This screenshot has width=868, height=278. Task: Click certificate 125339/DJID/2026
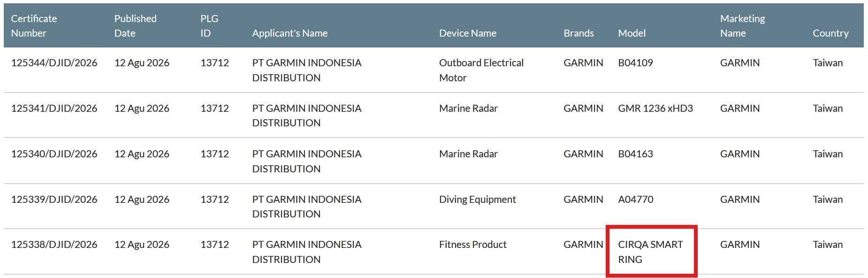coord(54,200)
